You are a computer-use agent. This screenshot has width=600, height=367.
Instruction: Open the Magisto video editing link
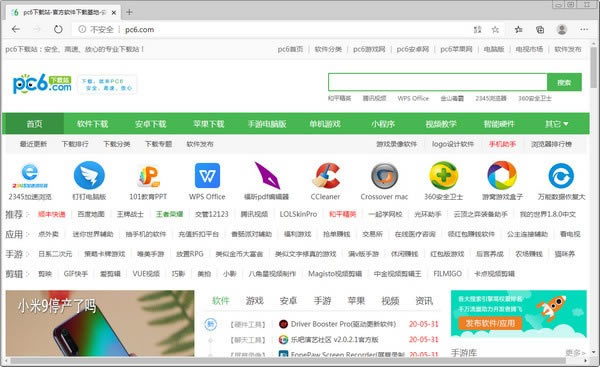coord(335,274)
